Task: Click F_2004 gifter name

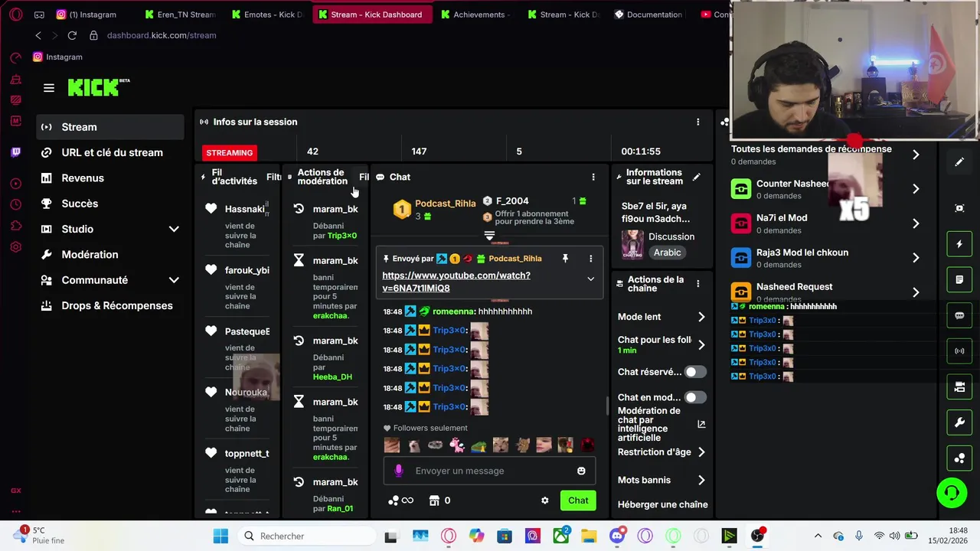Action: (x=512, y=201)
